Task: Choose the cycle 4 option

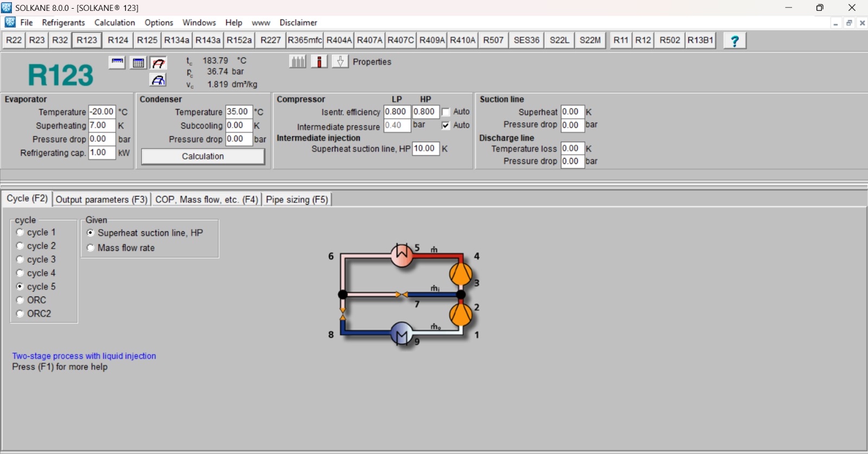Action: coord(20,273)
